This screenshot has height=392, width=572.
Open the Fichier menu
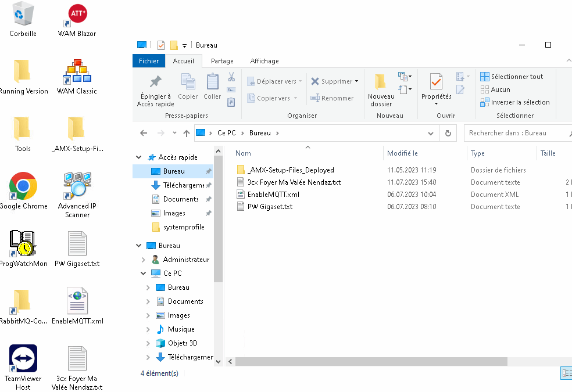[x=149, y=60]
